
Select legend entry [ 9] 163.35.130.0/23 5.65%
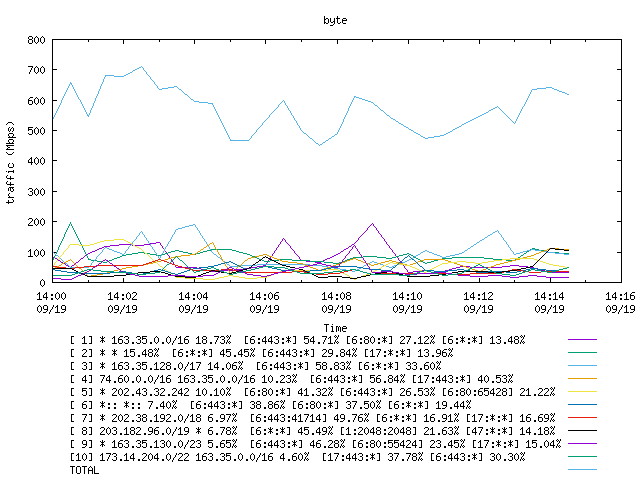316,444
